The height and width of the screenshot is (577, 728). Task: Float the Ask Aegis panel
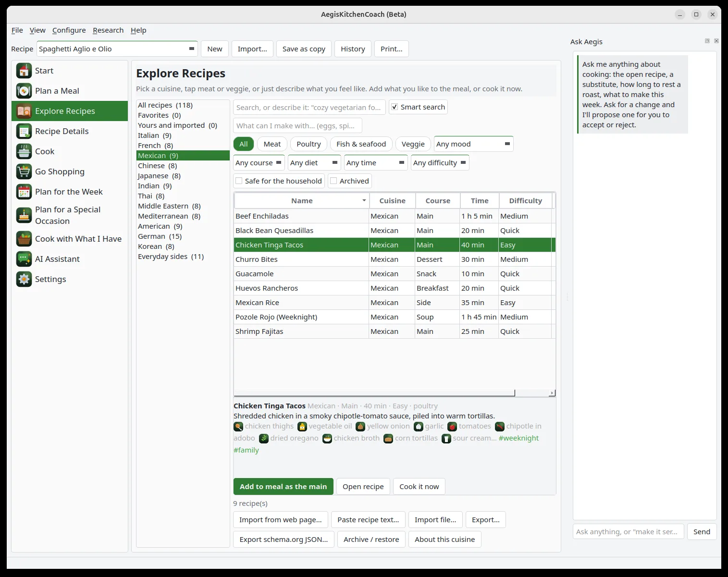pos(707,41)
